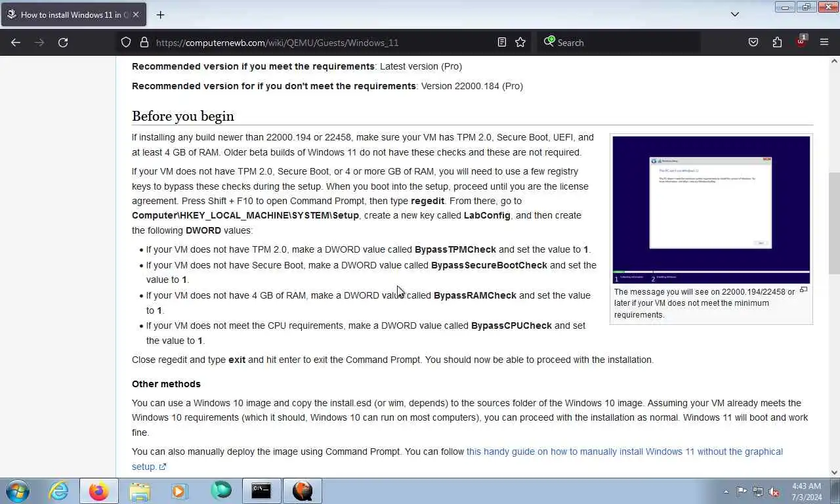
Task: Click the 'Other methods' subheading
Action: coord(166,384)
